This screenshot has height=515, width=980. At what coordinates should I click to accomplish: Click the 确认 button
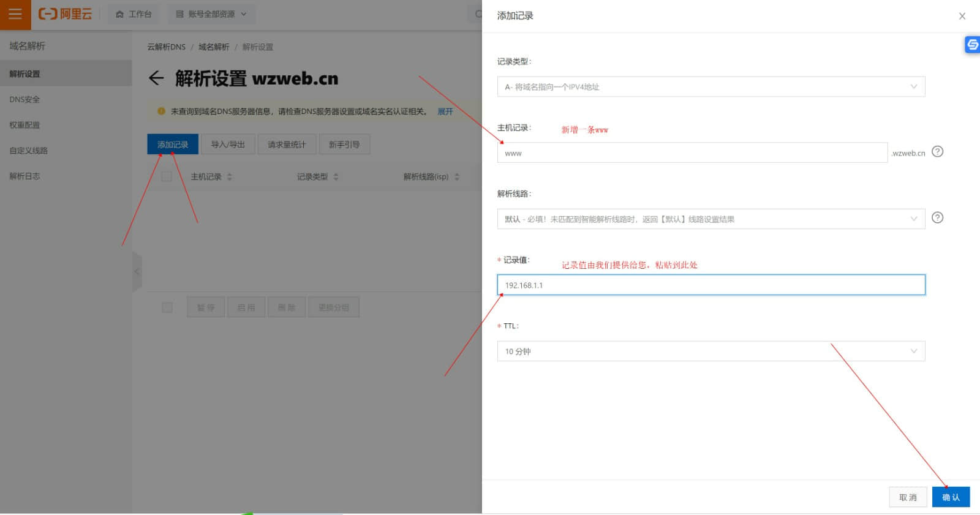tap(951, 497)
